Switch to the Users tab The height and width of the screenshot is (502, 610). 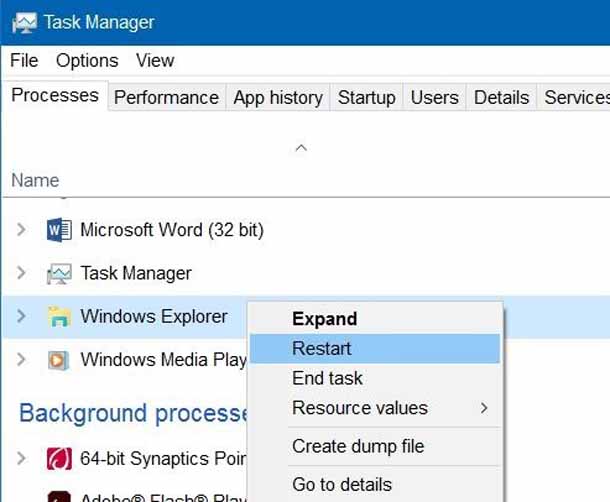[435, 97]
